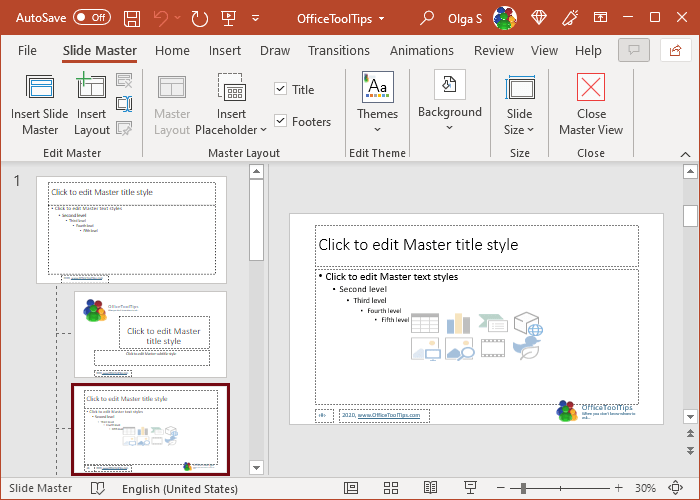
Task: Select slide master thumbnail number 1
Action: coord(131,230)
